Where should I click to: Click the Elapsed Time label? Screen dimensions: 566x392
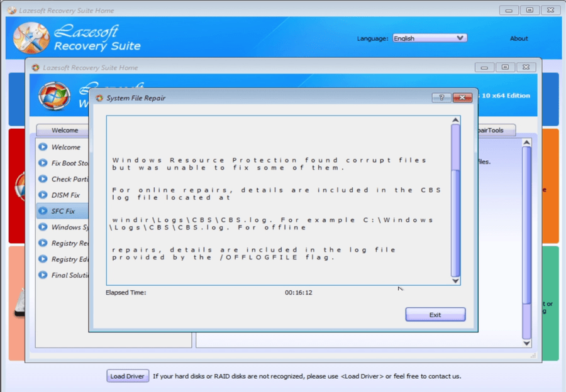[126, 293]
